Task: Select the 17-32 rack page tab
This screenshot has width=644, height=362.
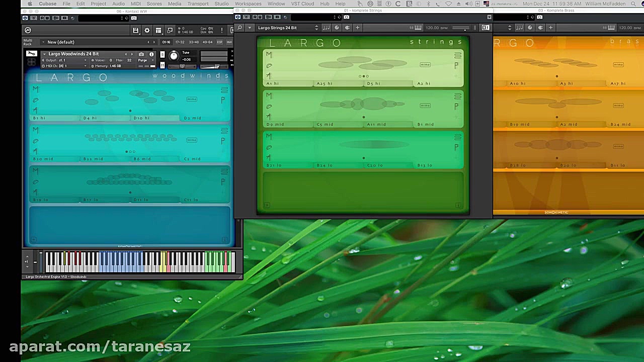Action: click(180, 42)
